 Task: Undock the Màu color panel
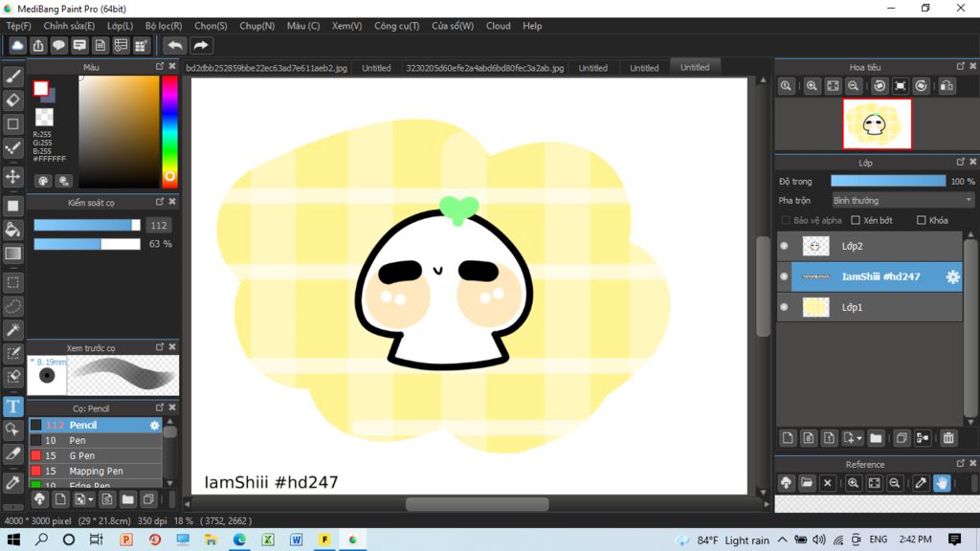(x=160, y=66)
